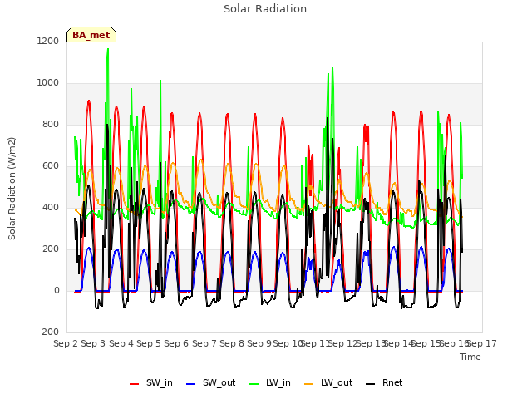Click the orange LW_out legend color marker
This screenshot has width=532, height=399.
coord(309,384)
